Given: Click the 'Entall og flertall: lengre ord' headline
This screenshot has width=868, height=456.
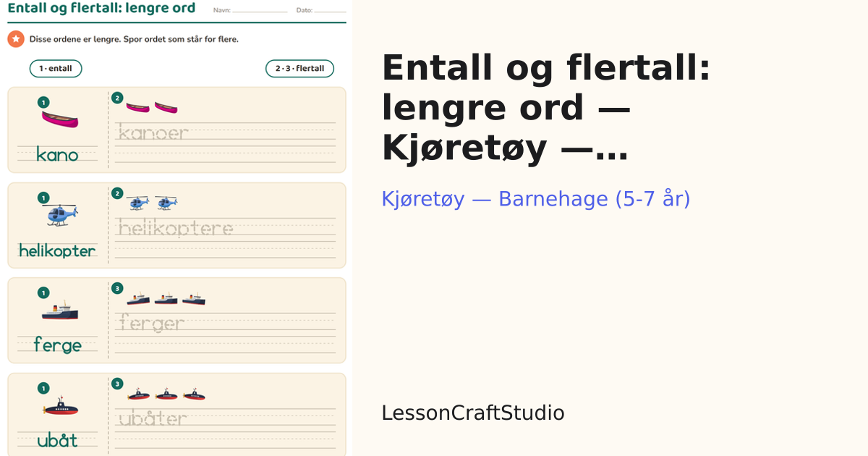Looking at the screenshot, I should [x=101, y=9].
